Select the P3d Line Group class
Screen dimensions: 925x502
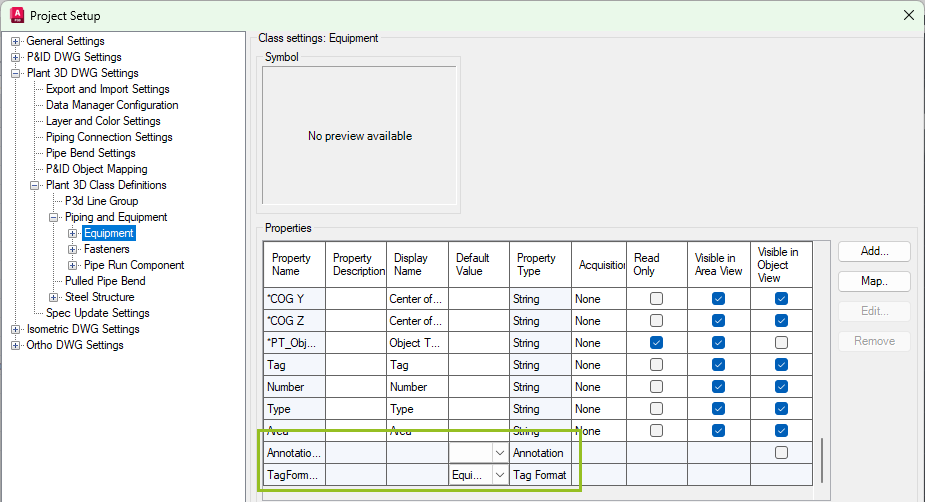point(101,201)
